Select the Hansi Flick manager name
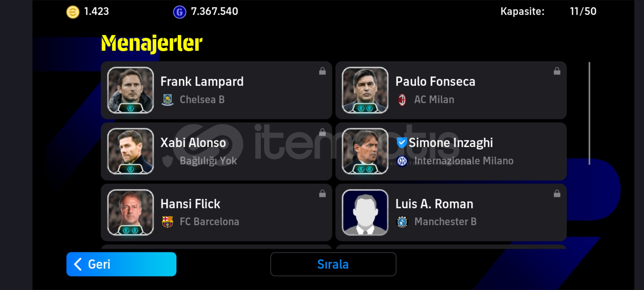This screenshot has width=644, height=290. click(x=190, y=204)
